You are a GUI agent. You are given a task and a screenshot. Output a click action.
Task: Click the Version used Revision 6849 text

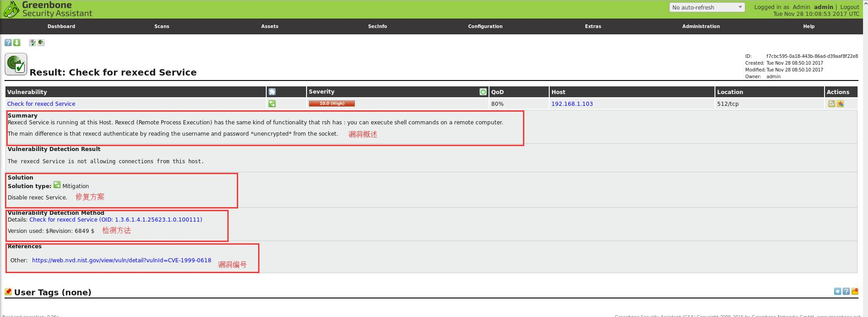(51, 231)
